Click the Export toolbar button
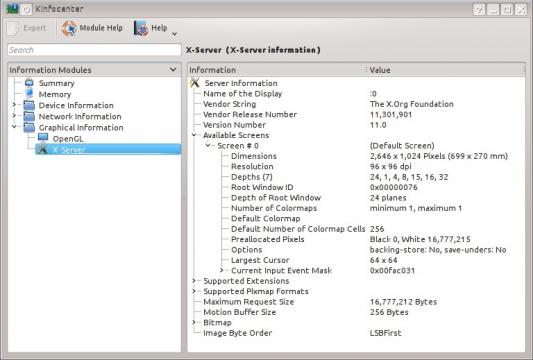 pos(27,28)
